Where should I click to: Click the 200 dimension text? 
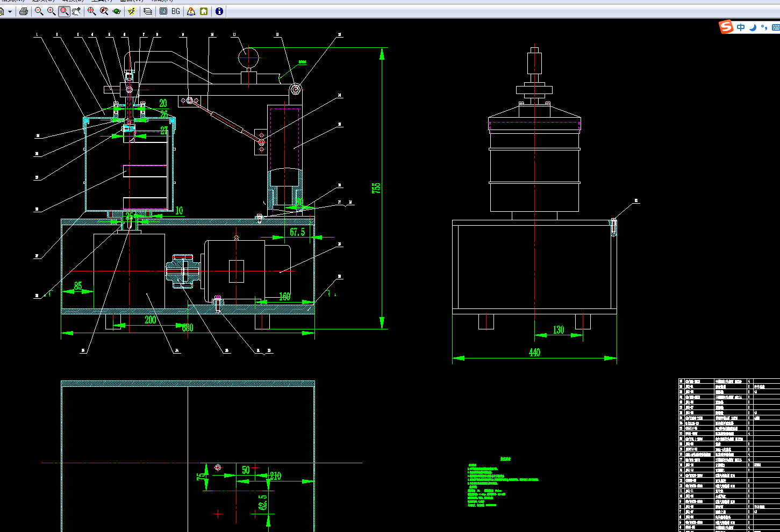click(x=151, y=320)
